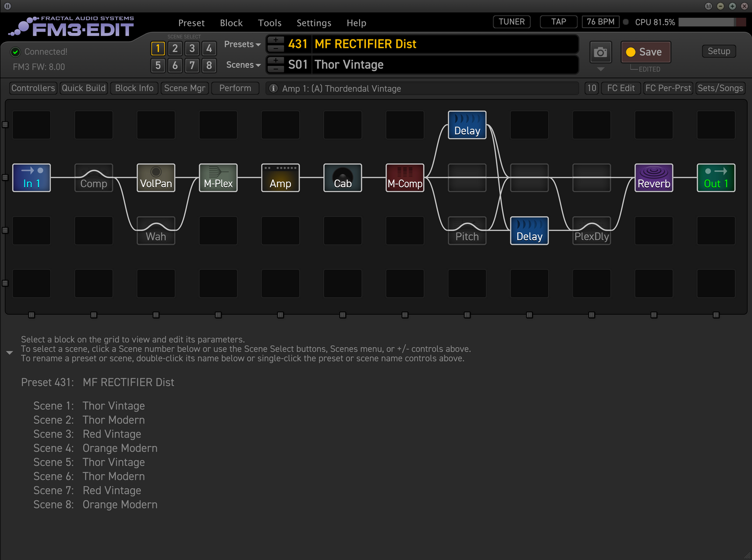Select the bypassed Pitch block
This screenshot has width=752, height=560.
pos(467,231)
